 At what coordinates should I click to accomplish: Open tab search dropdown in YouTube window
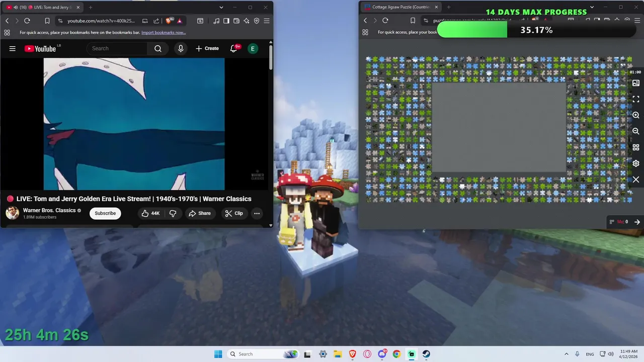point(221,7)
